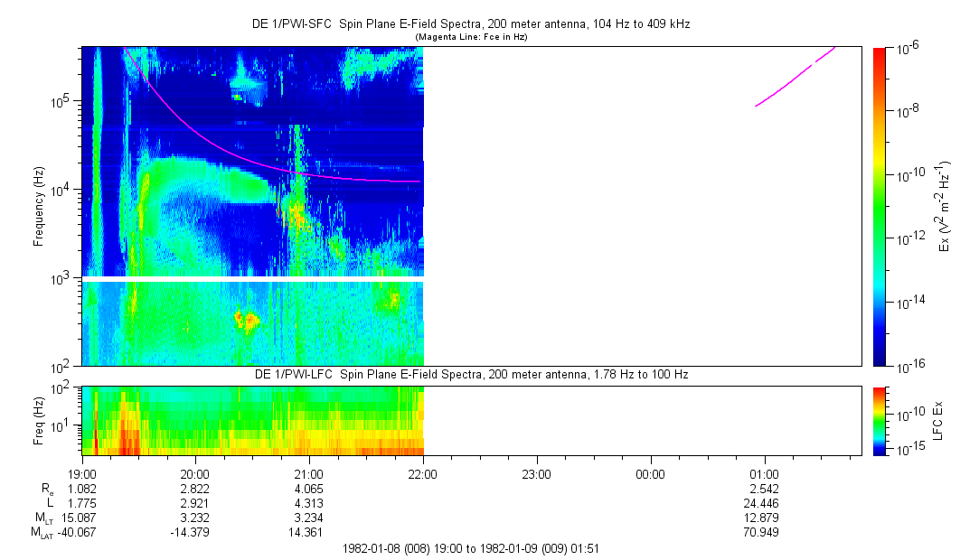Click the vertical Frequency (Hz) axis label
Screen dimensions: 979x560
38,206
